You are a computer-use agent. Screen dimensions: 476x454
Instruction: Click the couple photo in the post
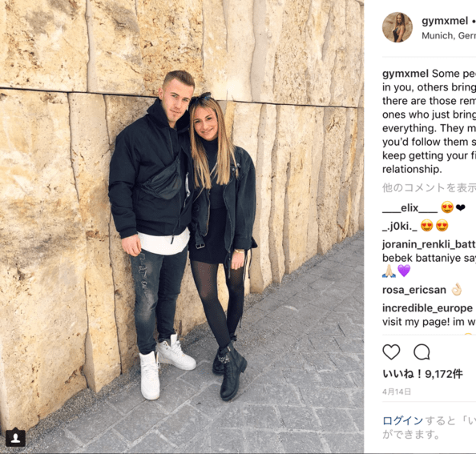[x=182, y=227]
